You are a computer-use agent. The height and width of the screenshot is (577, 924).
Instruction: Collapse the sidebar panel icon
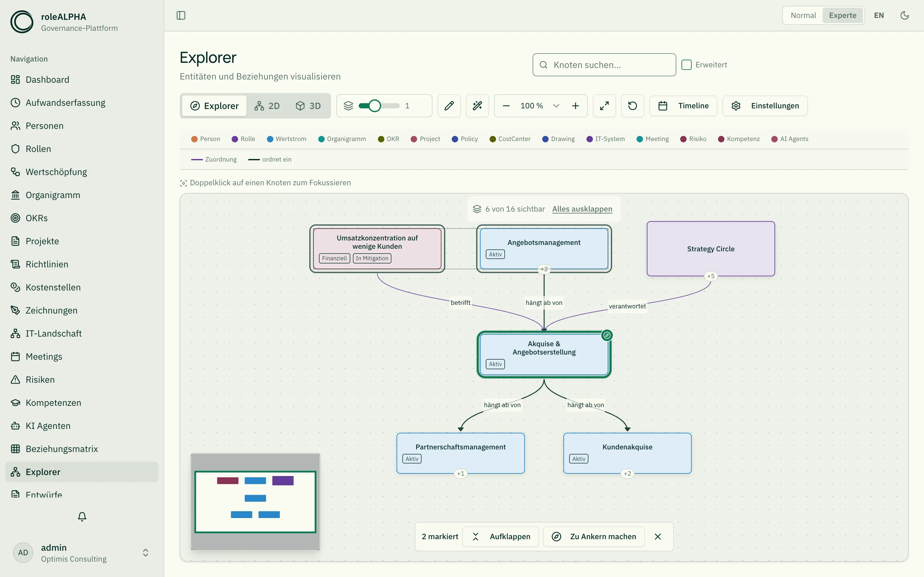pyautogui.click(x=181, y=16)
